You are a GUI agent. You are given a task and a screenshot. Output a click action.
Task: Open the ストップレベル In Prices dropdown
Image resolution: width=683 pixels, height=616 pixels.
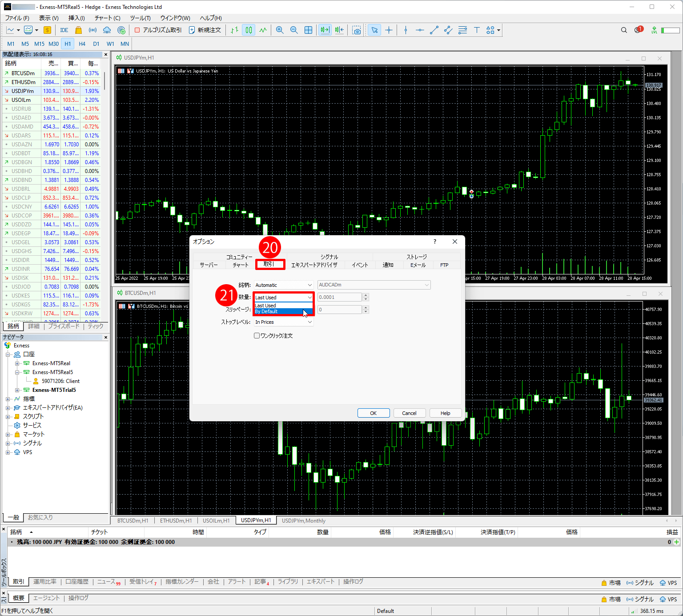283,322
